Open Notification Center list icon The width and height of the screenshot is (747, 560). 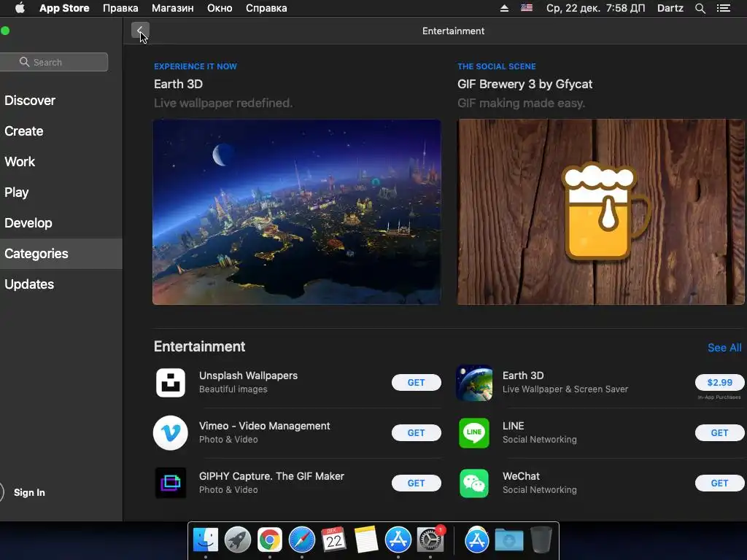pyautogui.click(x=723, y=8)
